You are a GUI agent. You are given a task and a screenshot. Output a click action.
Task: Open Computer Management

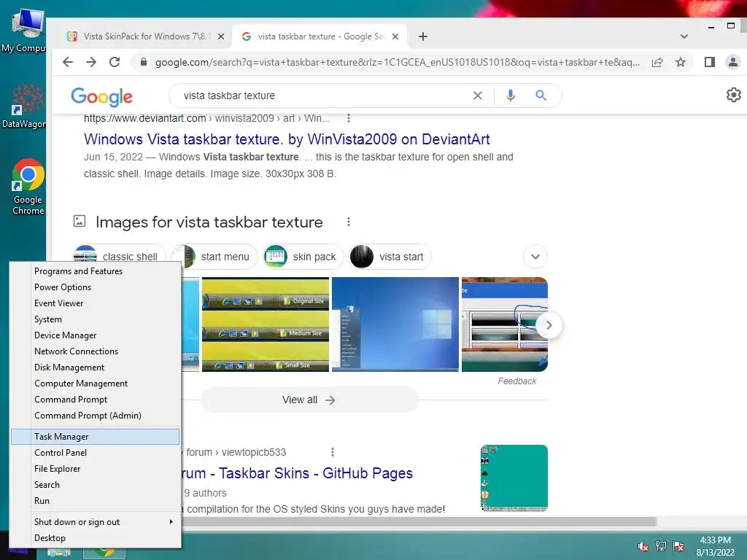[x=96, y=384]
